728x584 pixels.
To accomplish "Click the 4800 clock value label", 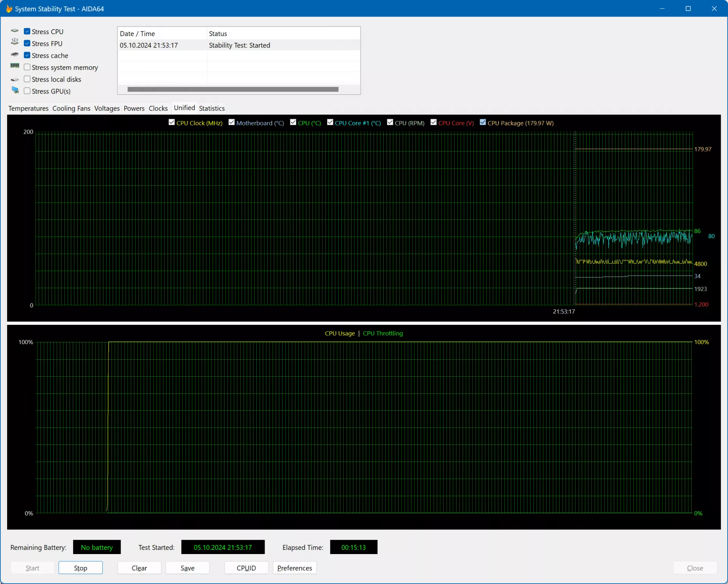I will (x=700, y=264).
